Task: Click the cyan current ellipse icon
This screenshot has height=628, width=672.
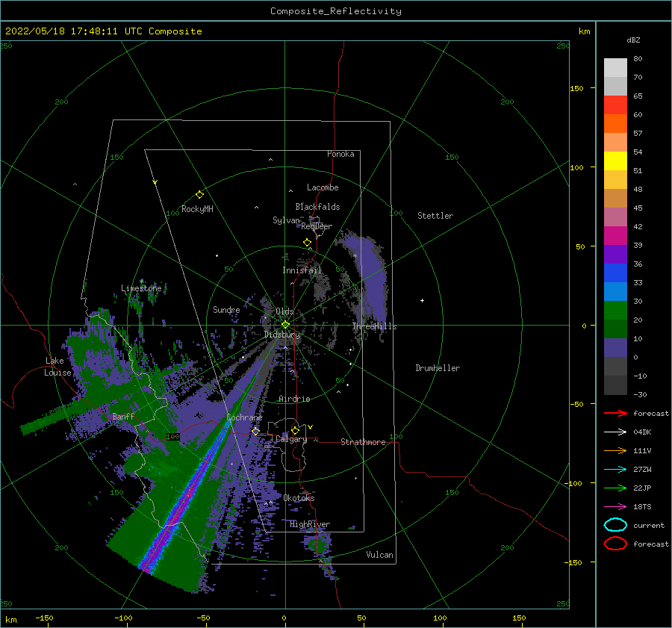Action: tap(615, 525)
